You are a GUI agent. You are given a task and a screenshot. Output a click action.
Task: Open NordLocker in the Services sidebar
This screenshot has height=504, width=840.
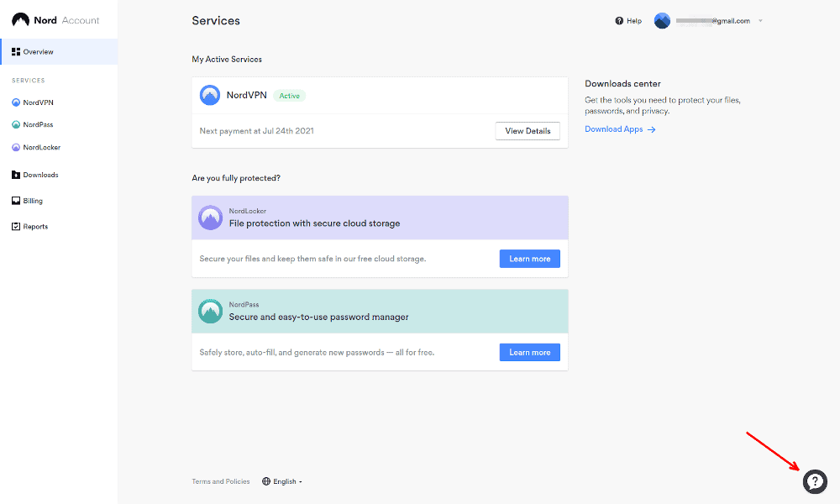click(41, 147)
